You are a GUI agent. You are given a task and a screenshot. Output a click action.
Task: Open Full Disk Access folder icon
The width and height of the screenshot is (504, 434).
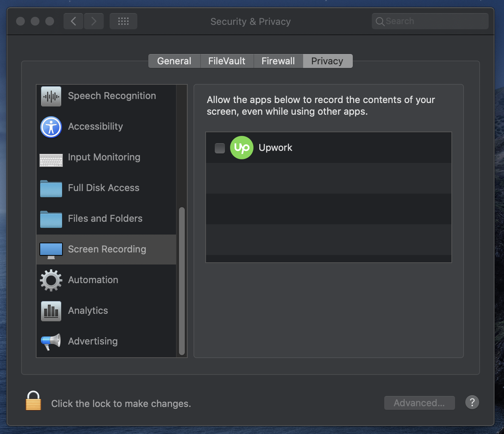coord(51,189)
